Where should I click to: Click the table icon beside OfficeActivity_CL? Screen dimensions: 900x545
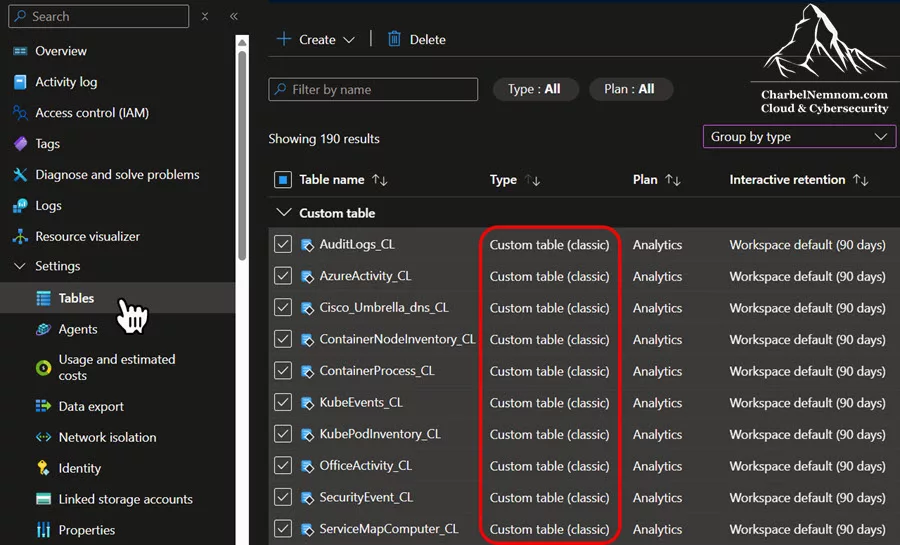pos(308,466)
